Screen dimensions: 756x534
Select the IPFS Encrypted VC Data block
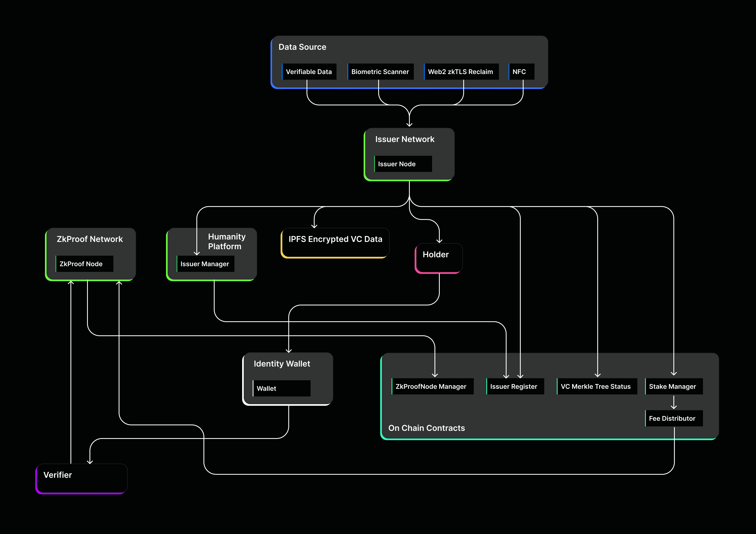coord(335,243)
